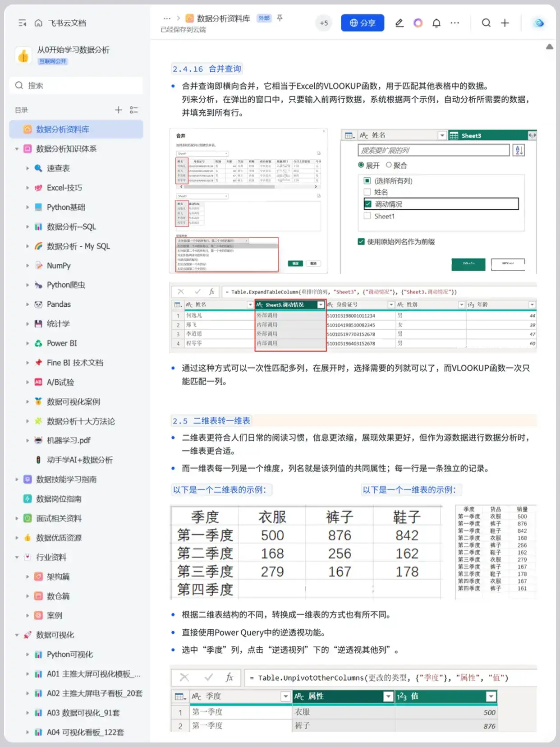Open the NumPy page
The width and height of the screenshot is (560, 747).
point(59,265)
